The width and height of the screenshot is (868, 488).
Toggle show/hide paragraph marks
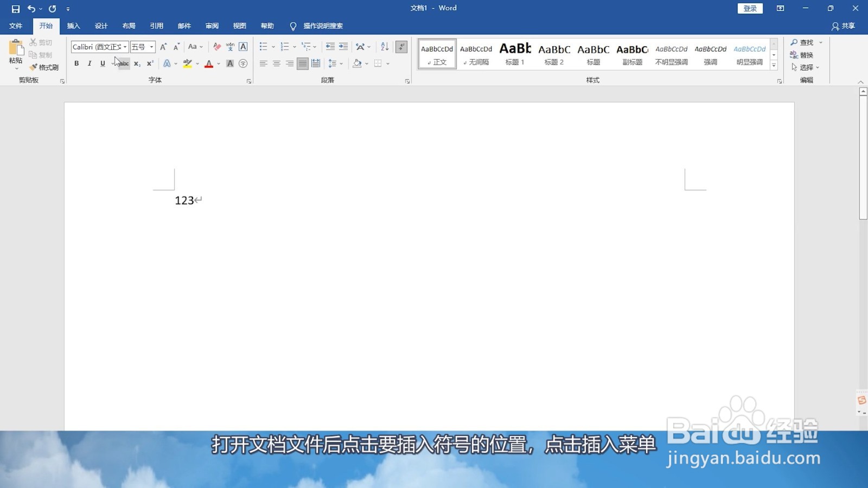(x=401, y=47)
